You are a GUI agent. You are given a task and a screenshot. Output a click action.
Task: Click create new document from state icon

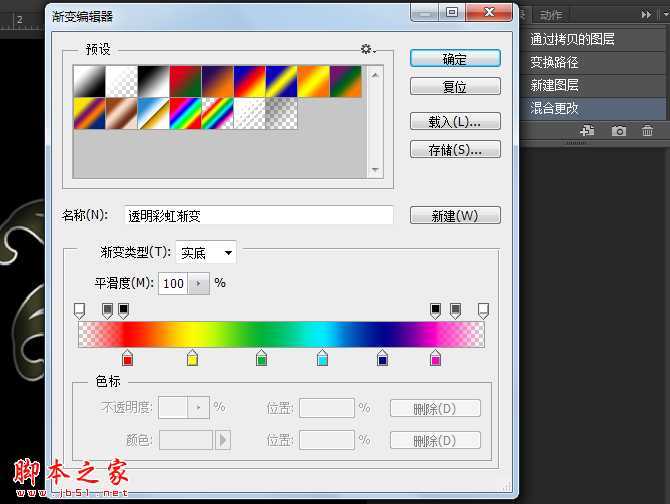tap(588, 131)
